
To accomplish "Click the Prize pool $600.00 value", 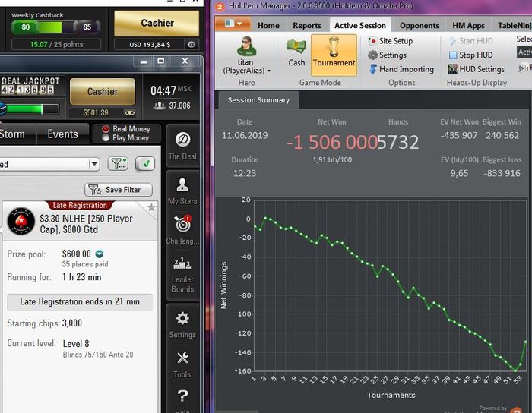I will (76, 254).
